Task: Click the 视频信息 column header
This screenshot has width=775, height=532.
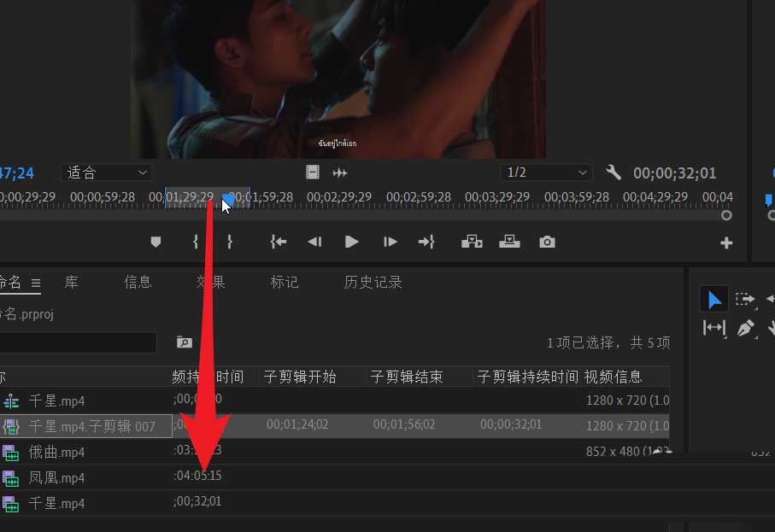Action: 613,377
